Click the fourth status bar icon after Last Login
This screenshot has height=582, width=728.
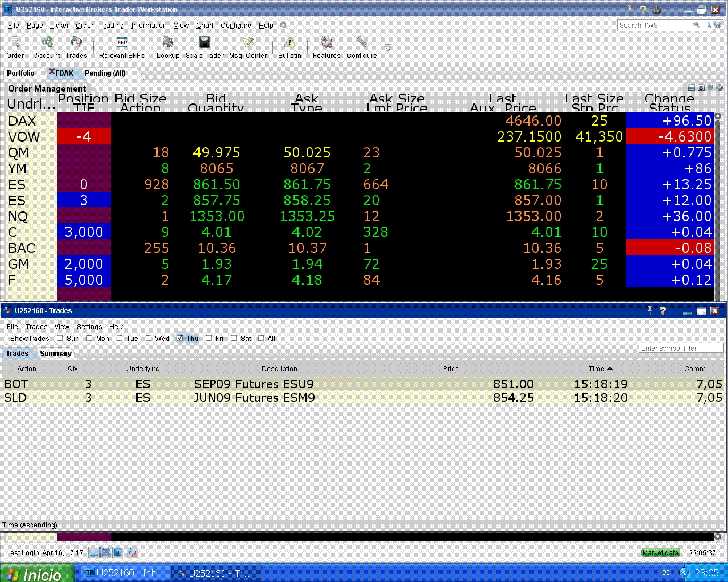[x=132, y=552]
